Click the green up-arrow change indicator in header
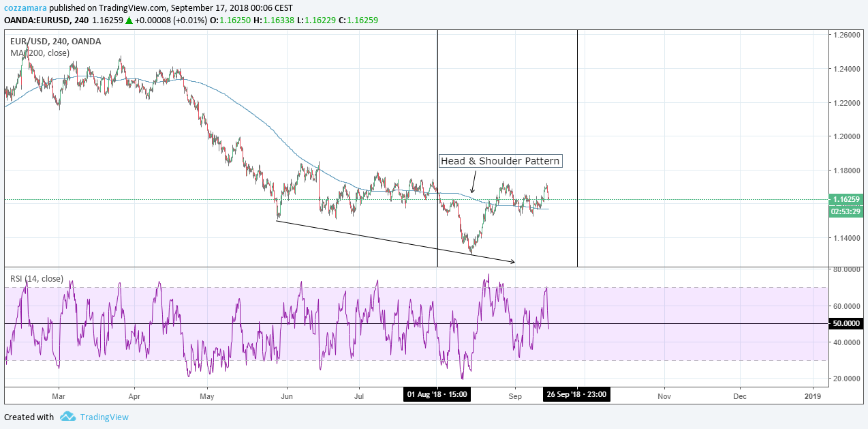Screen dimensions: 868x429 129,20
